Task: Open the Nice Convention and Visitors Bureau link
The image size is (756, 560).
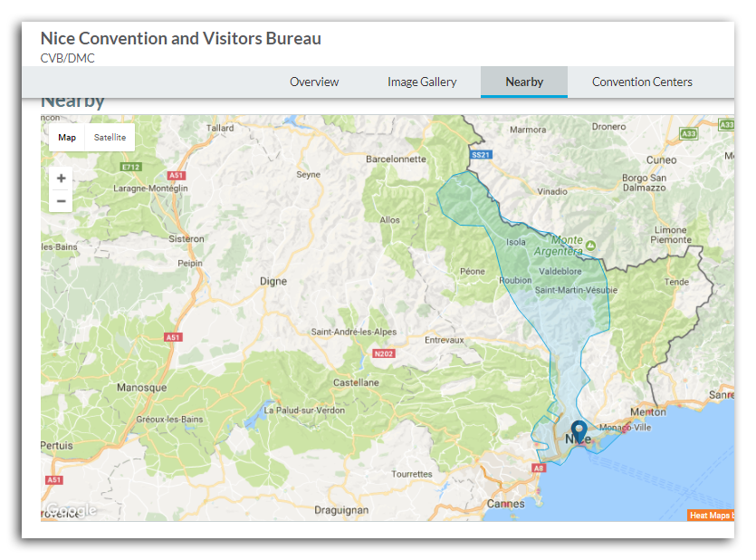Action: point(180,38)
